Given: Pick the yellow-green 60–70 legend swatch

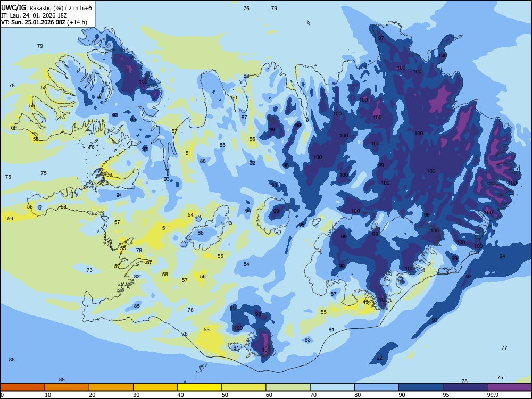Looking at the screenshot, I should pyautogui.click(x=288, y=387).
